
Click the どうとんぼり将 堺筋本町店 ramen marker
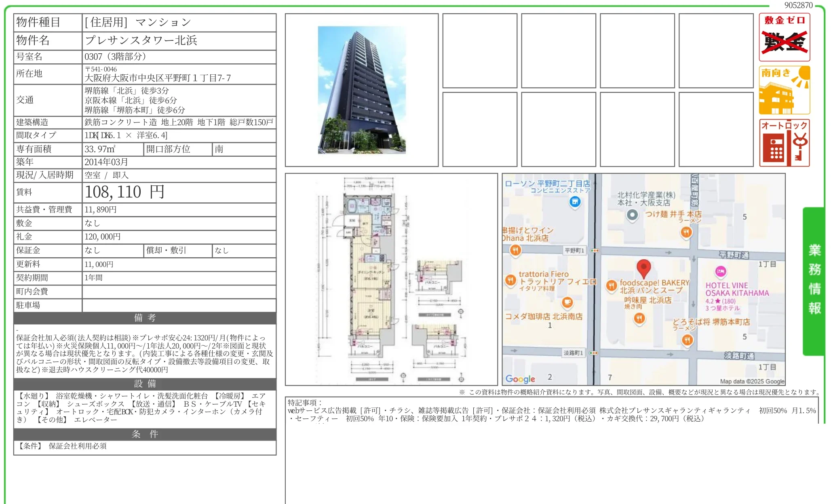[x=687, y=340]
